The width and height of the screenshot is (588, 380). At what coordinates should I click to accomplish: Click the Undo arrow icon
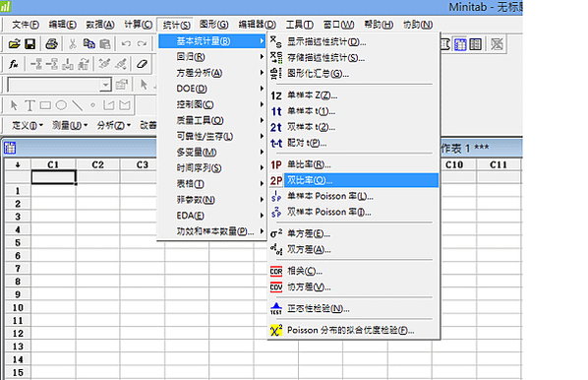[126, 44]
